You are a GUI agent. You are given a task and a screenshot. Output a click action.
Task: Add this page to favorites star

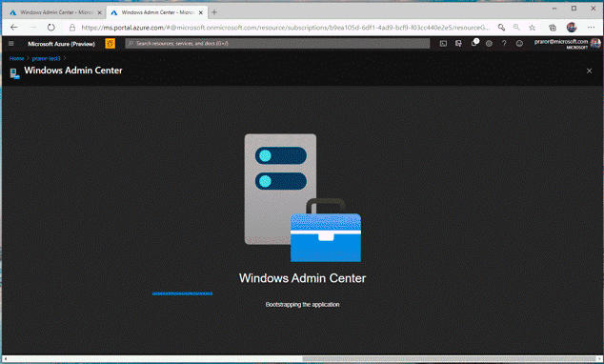tap(532, 28)
